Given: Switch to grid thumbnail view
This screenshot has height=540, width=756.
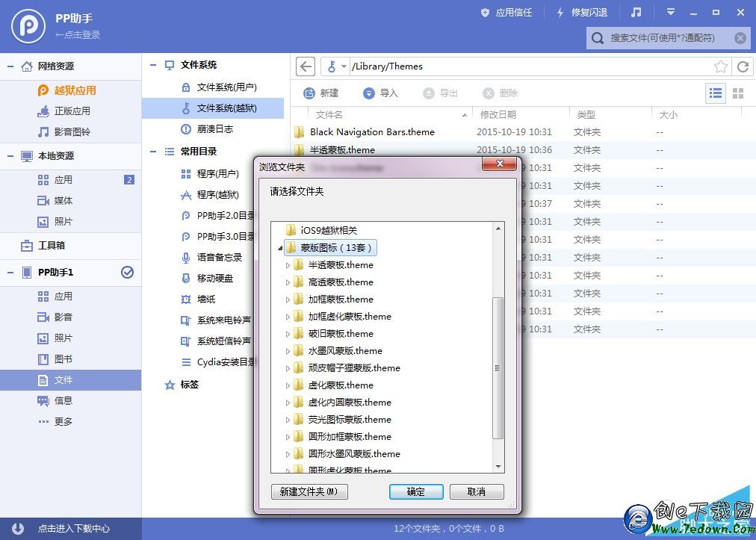Looking at the screenshot, I should 738,93.
